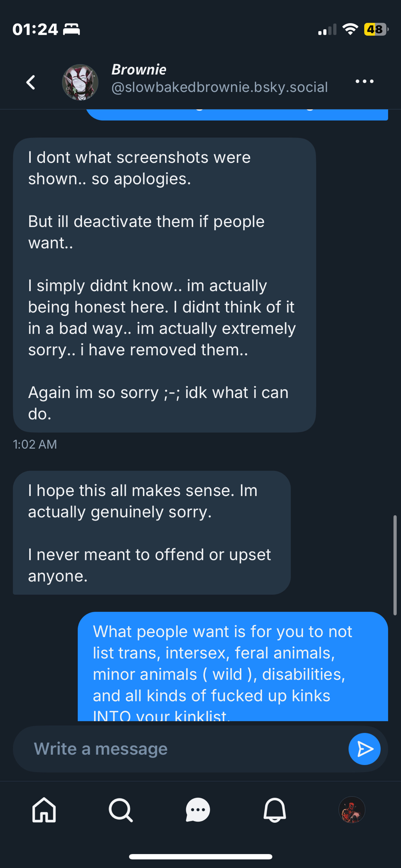This screenshot has width=401, height=868.
Task: Tap the blue "What people want" message bubble
Action: [233, 666]
